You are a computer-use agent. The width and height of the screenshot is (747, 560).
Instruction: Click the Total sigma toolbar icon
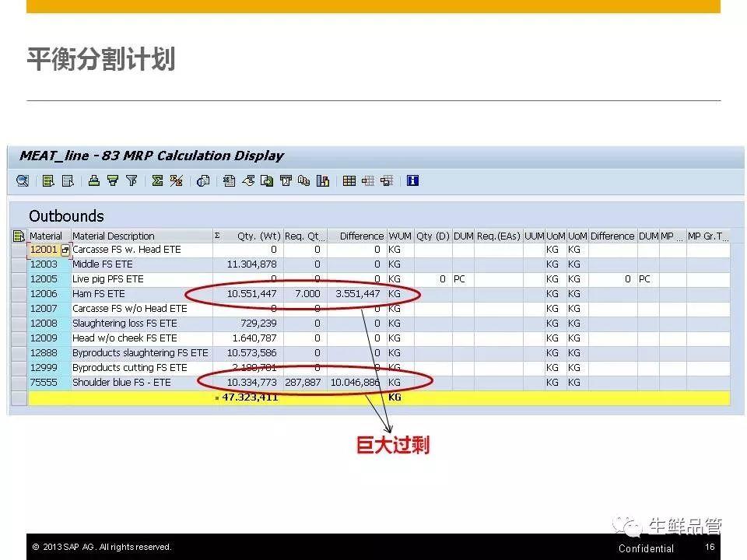pyautogui.click(x=157, y=180)
